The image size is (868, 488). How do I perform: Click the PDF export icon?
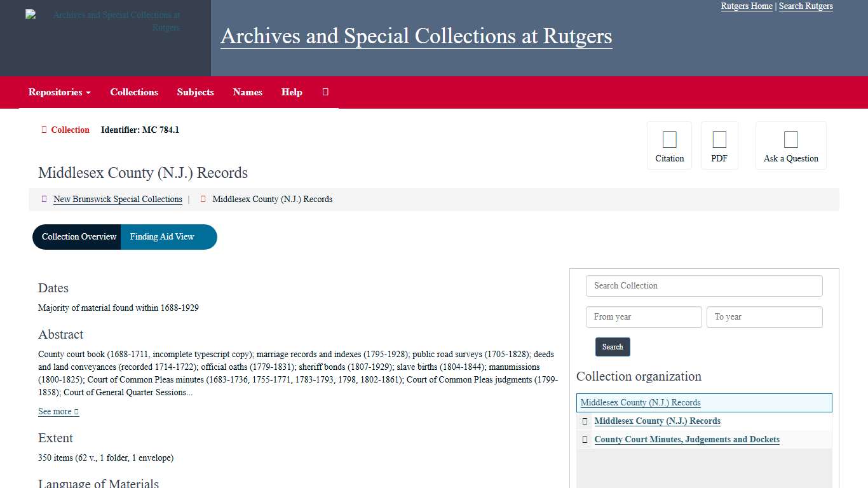719,139
